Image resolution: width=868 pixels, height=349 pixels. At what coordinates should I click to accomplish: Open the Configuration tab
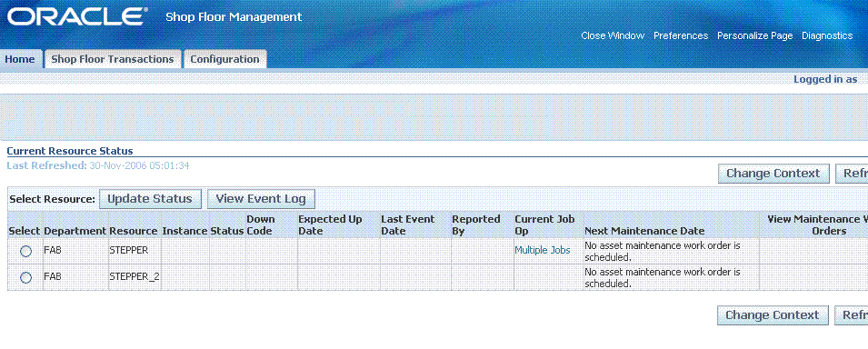pos(224,59)
